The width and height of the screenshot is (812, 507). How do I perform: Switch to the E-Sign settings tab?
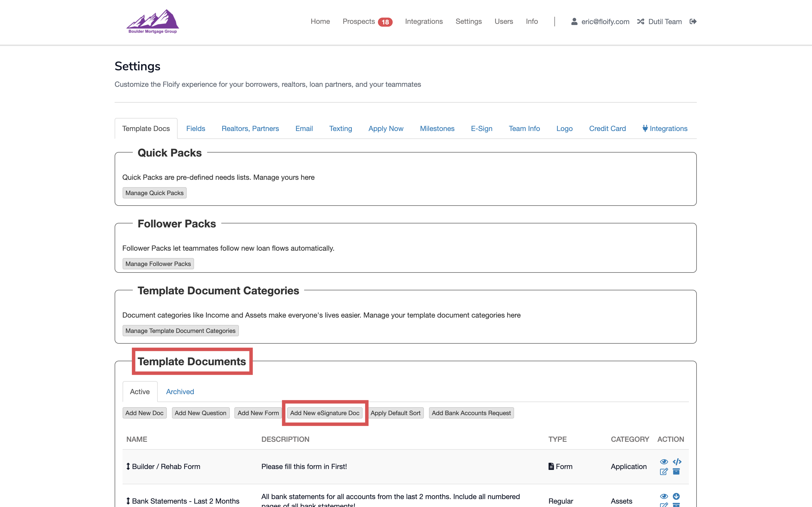coord(481,128)
